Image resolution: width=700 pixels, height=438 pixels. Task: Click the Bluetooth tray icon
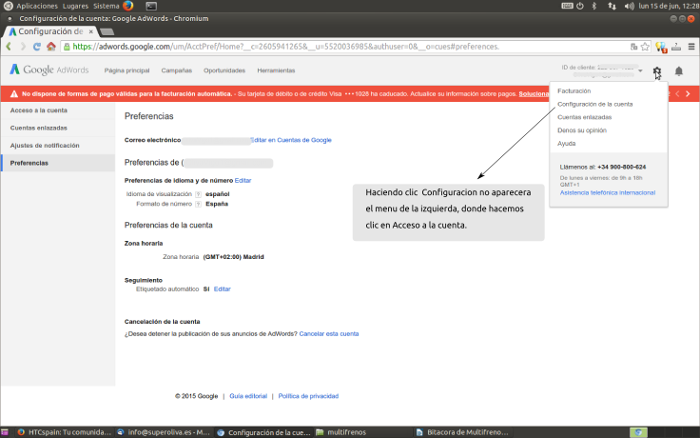click(x=594, y=6)
